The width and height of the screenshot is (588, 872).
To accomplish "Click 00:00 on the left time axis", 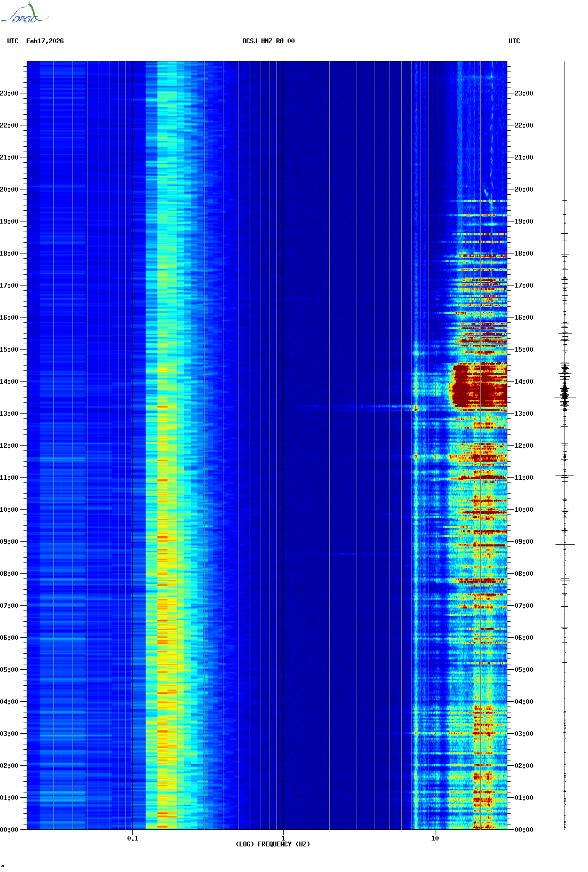I will 9,830.
